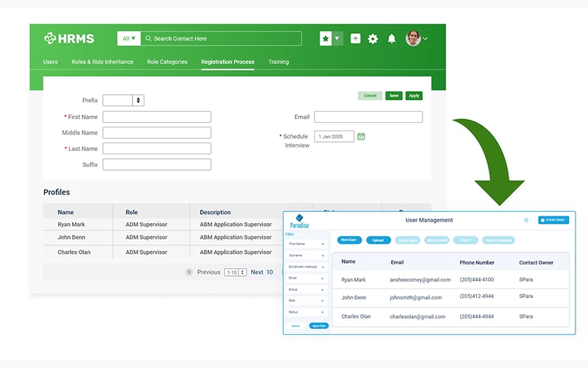Click the Send A Message button
The image size is (588, 368).
pos(498,240)
